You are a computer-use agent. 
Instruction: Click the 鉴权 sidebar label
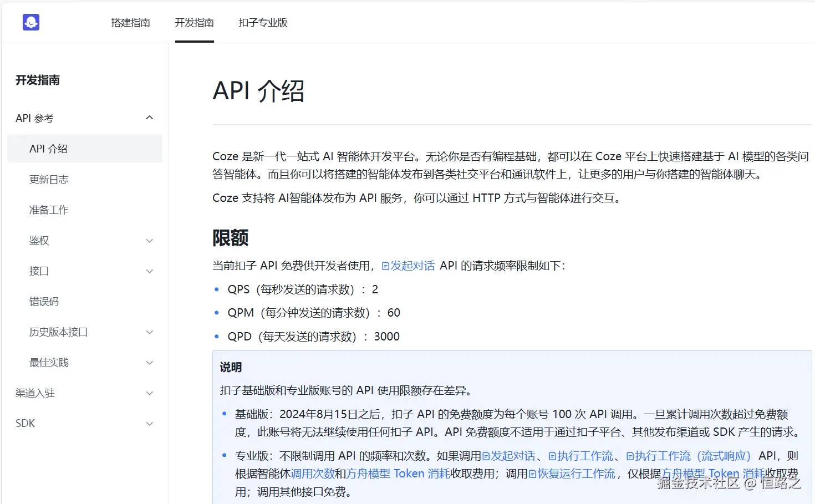pyautogui.click(x=39, y=240)
